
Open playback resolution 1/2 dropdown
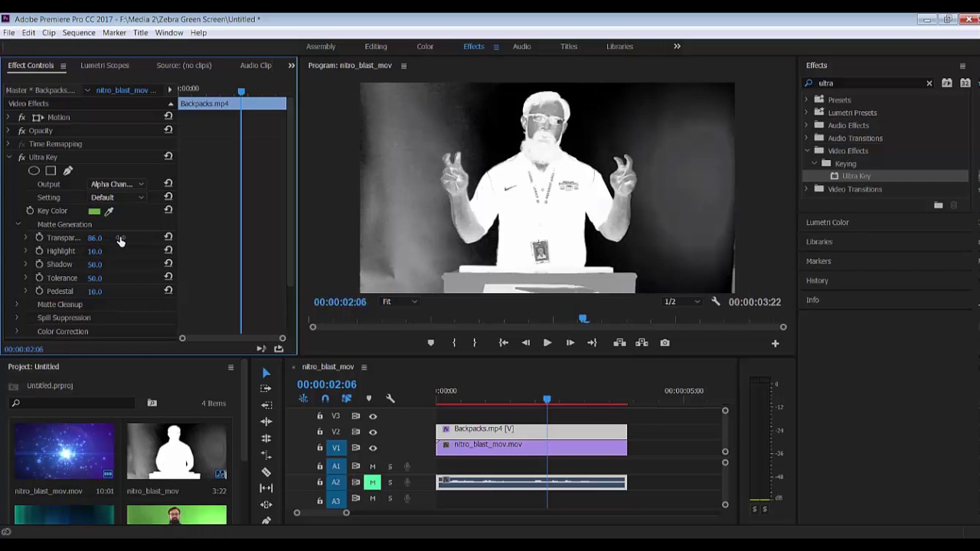coord(681,302)
